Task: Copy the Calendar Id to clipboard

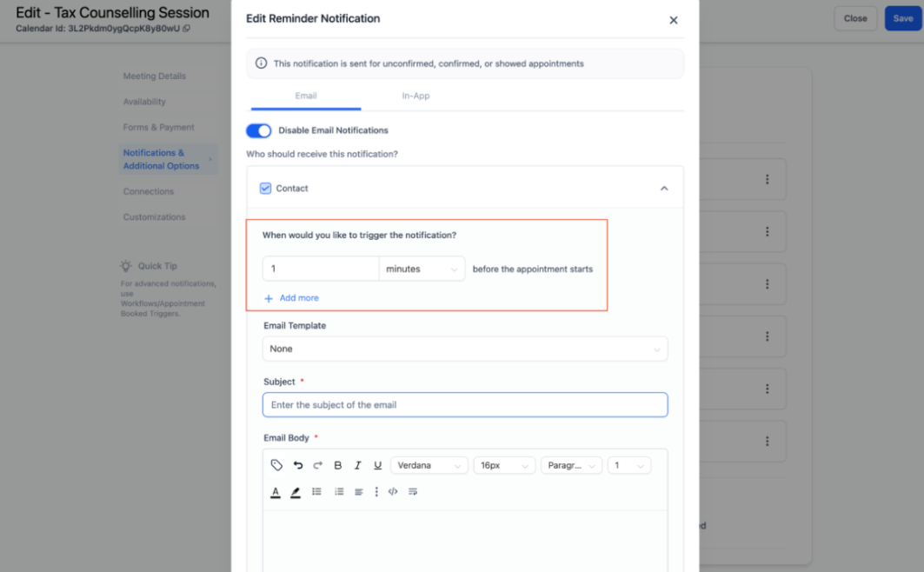Action: 187,29
